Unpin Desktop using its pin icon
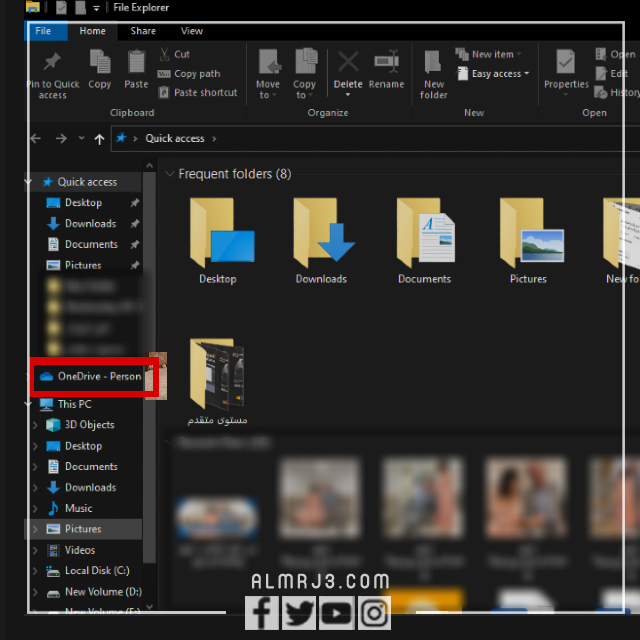Image resolution: width=640 pixels, height=640 pixels. pyautogui.click(x=135, y=203)
